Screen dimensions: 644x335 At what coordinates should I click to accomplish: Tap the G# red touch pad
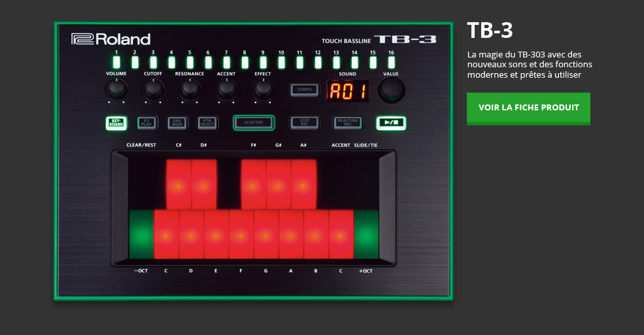coord(279,185)
